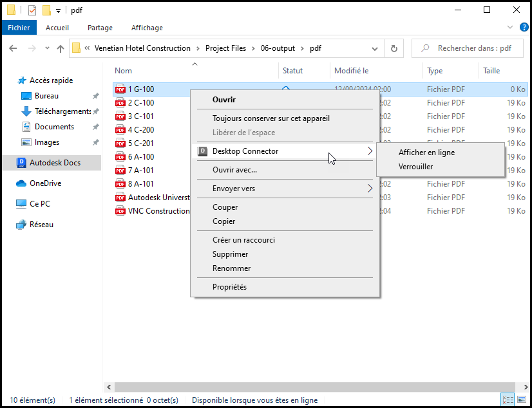The height and width of the screenshot is (408, 532).
Task: Expand the address bar history dropdown
Action: coord(375,48)
